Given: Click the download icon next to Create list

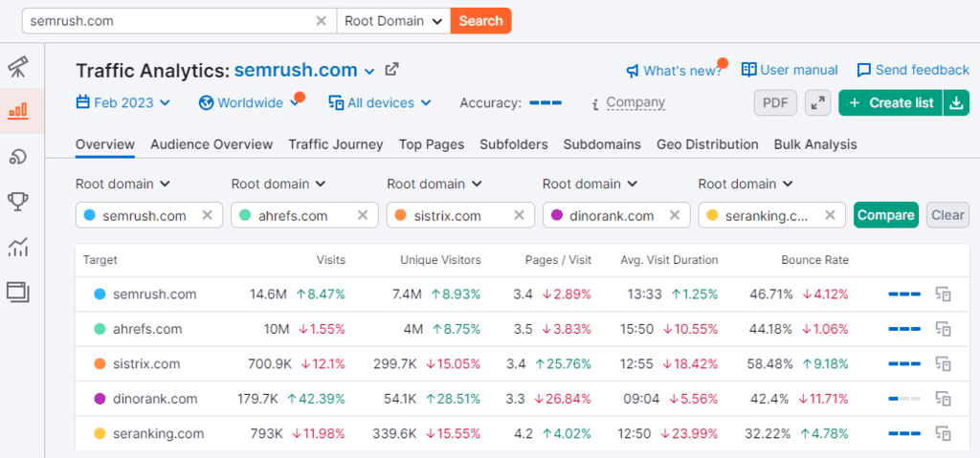Looking at the screenshot, I should [956, 103].
